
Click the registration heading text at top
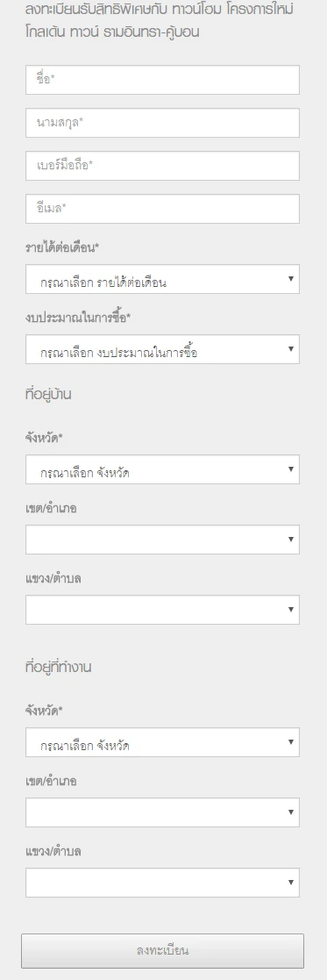[x=160, y=21]
